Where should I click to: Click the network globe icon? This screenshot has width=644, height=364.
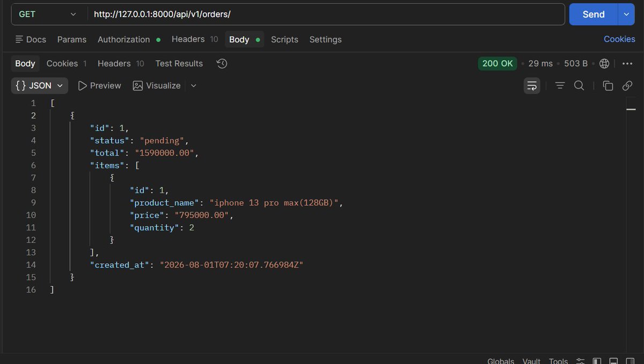pyautogui.click(x=604, y=63)
